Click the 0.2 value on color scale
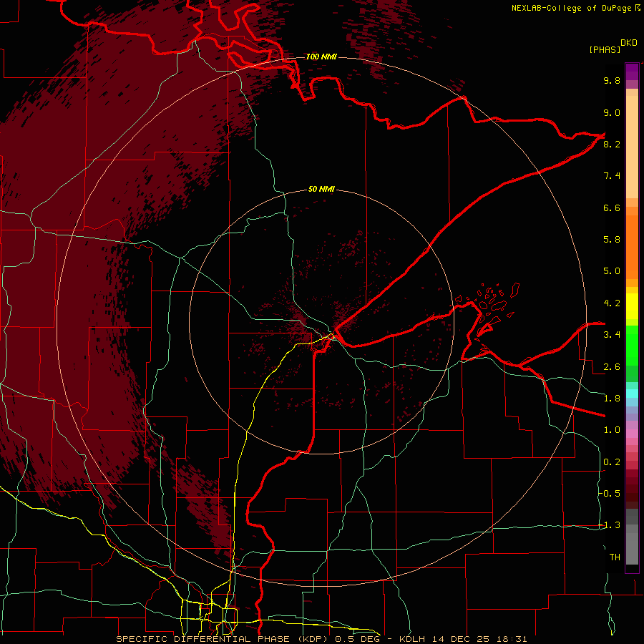This screenshot has height=644, width=644. point(612,462)
